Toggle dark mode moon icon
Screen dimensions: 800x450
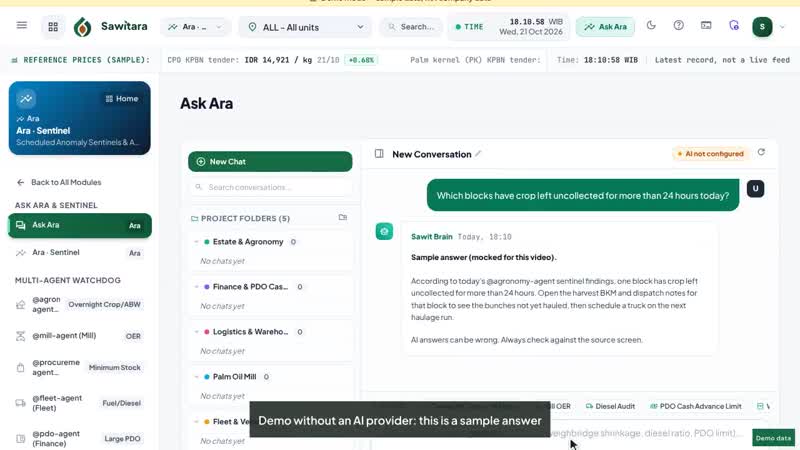(651, 25)
